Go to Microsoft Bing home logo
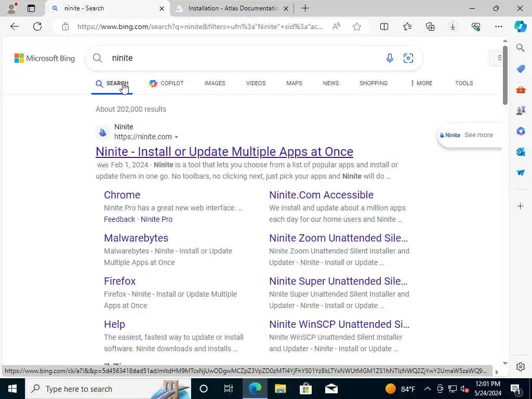 (45, 58)
